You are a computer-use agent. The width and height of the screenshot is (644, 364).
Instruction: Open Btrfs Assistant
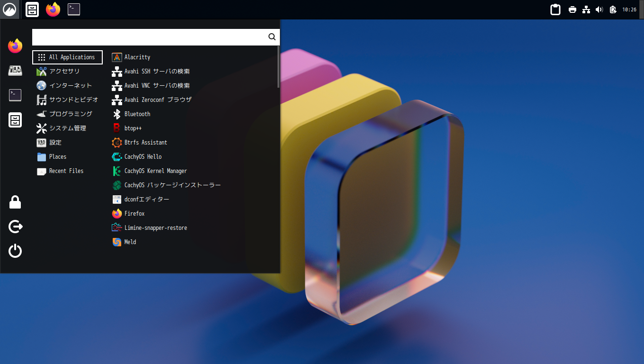(192, 143)
